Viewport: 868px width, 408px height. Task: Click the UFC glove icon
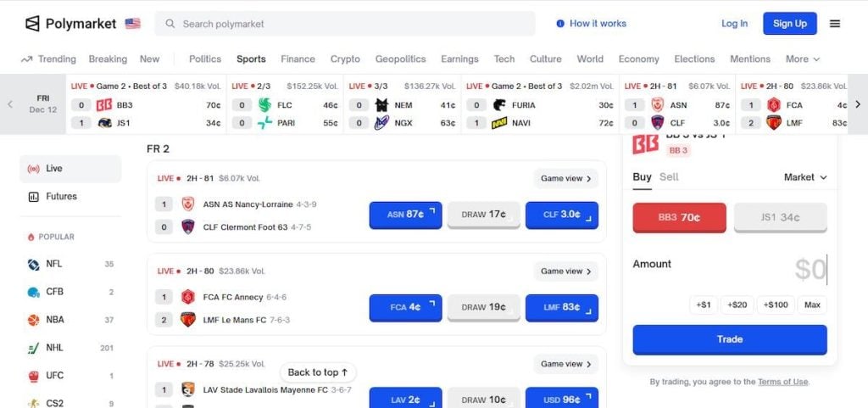(34, 377)
